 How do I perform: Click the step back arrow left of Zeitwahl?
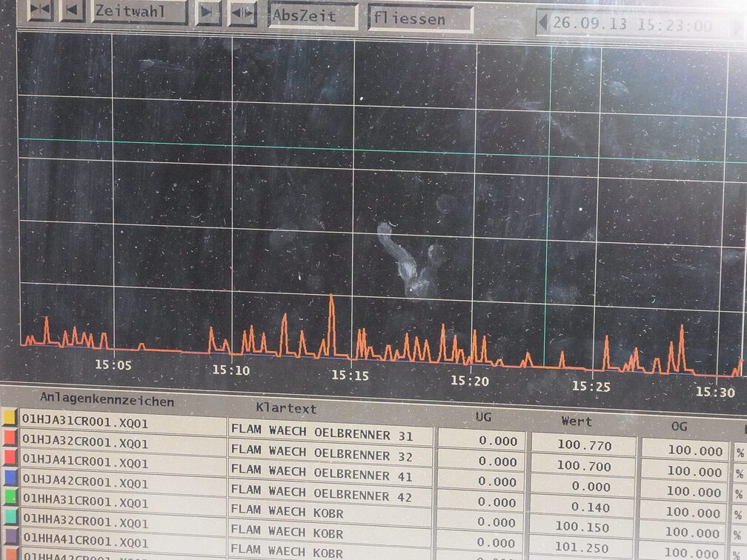[72, 11]
